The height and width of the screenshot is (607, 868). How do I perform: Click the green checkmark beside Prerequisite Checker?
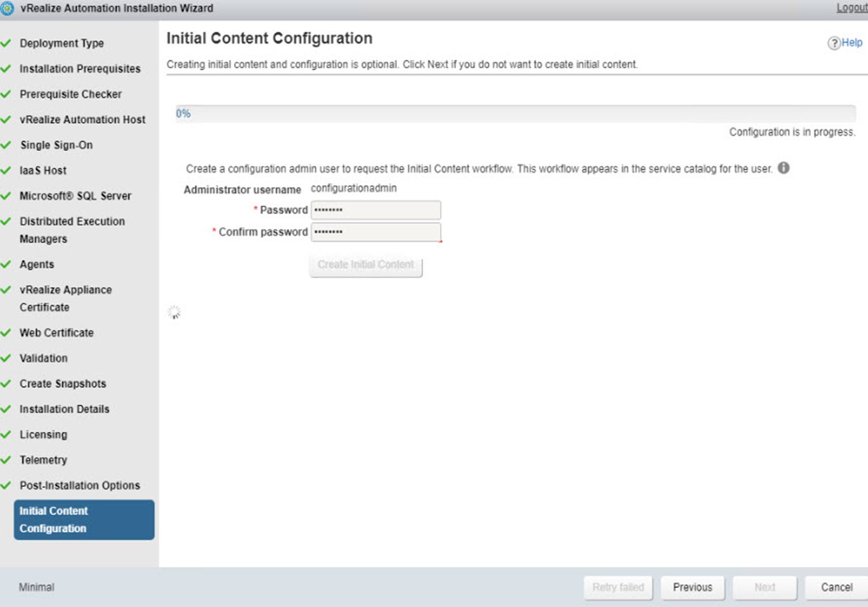[x=6, y=94]
